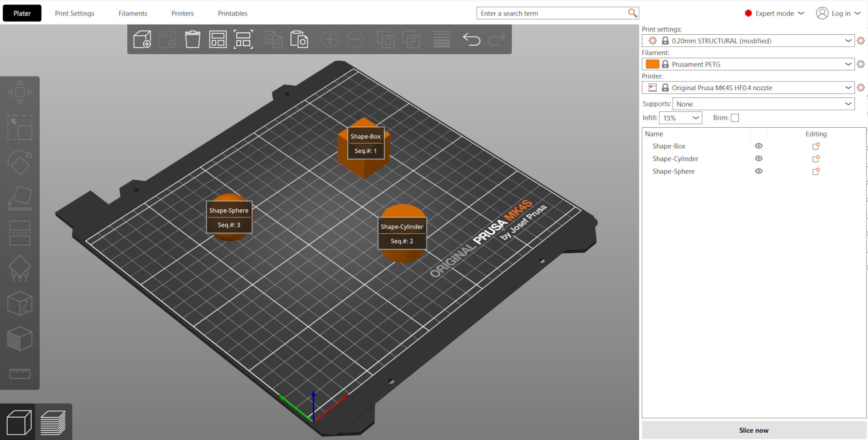This screenshot has height=440, width=868.
Task: Click the search magnifier icon
Action: 632,13
